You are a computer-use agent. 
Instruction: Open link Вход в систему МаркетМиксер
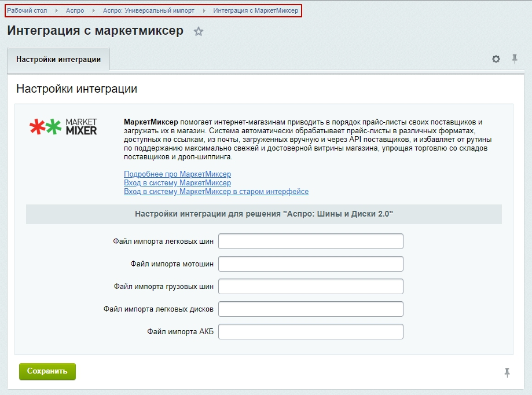point(178,183)
